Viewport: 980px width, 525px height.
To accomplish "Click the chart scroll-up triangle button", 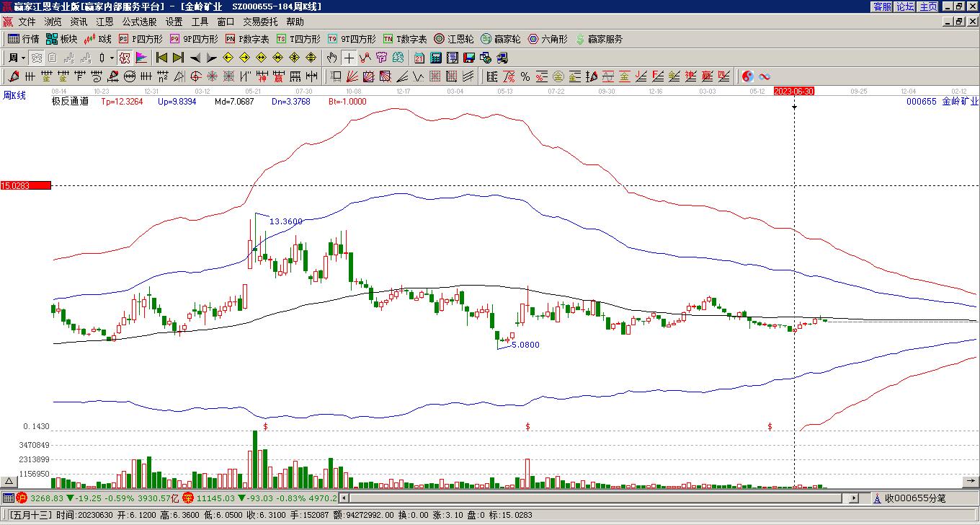I will click(x=9, y=482).
